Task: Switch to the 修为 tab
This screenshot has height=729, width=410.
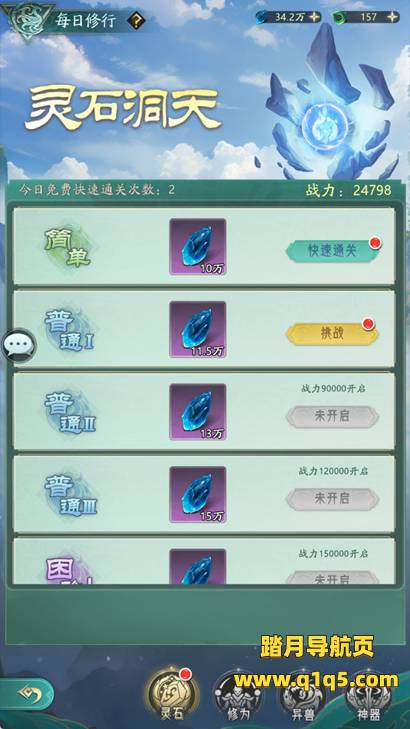Action: click(x=238, y=697)
